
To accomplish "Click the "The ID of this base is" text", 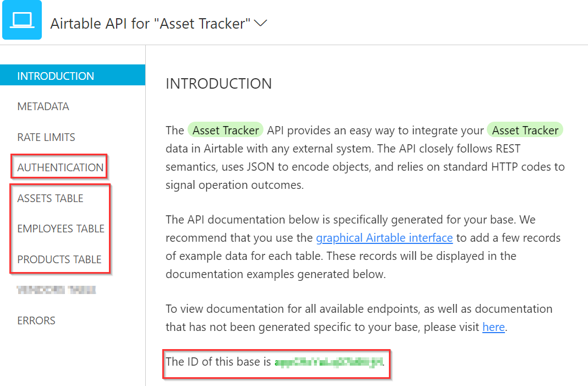I will click(218, 362).
